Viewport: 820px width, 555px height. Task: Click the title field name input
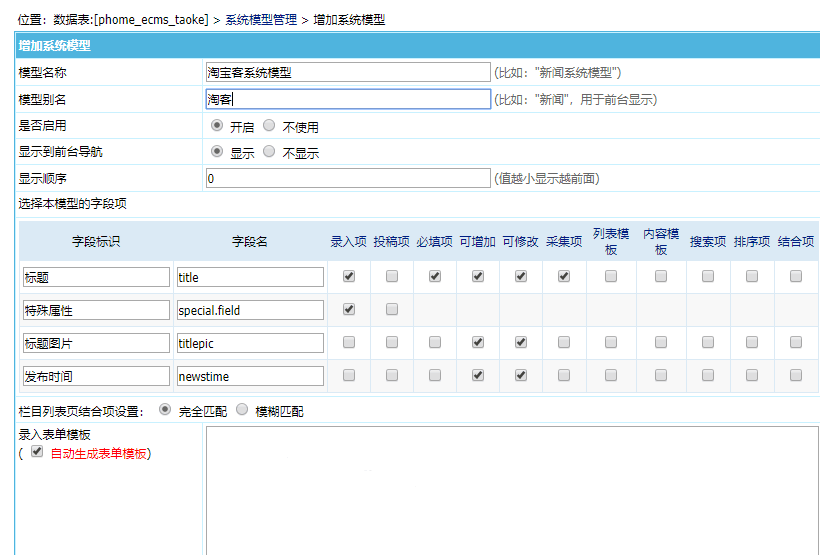250,277
